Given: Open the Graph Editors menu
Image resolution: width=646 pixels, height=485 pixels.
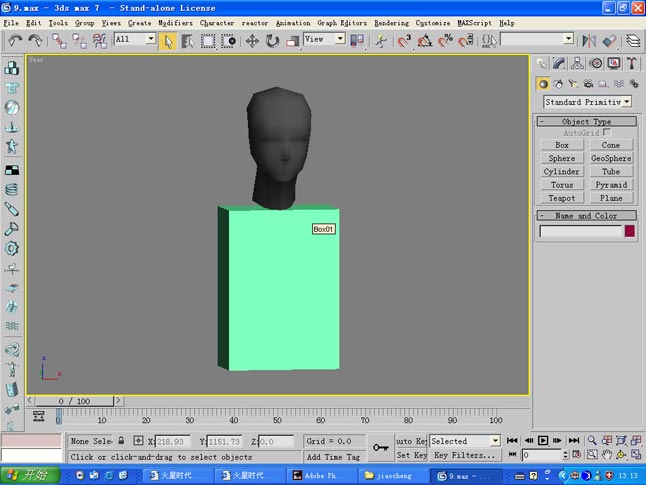Looking at the screenshot, I should coord(342,23).
